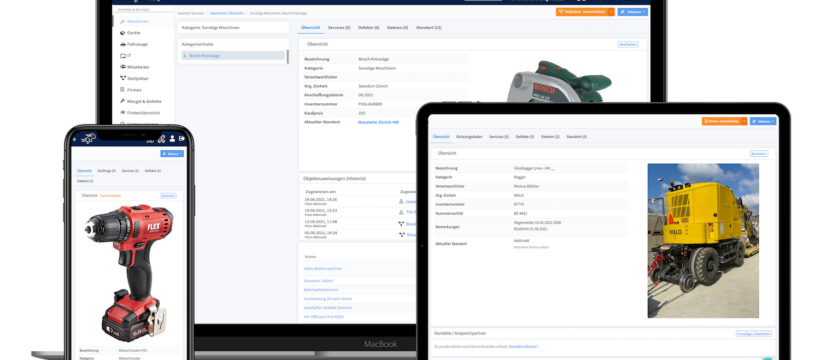Open Mängel & Defekte in the laptop sidebar
Viewport: 820px width, 360px height.
tap(141, 101)
